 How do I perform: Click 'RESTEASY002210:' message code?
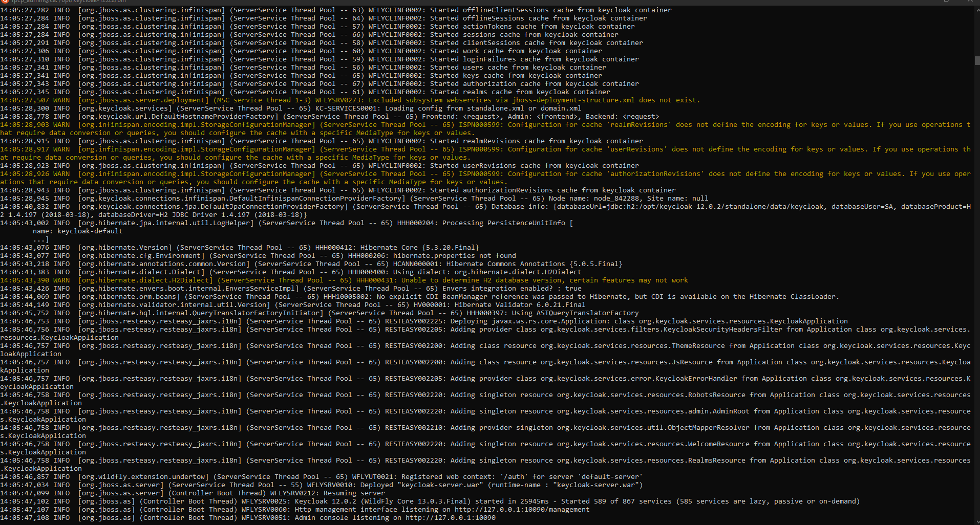pyautogui.click(x=416, y=427)
